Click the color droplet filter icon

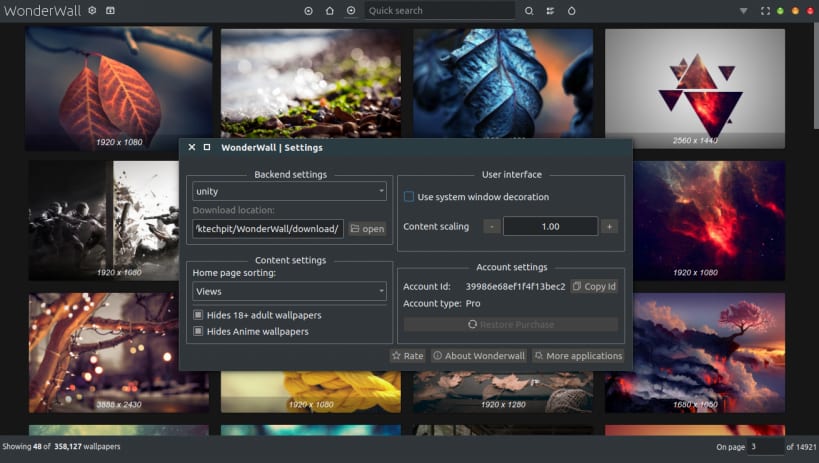571,10
